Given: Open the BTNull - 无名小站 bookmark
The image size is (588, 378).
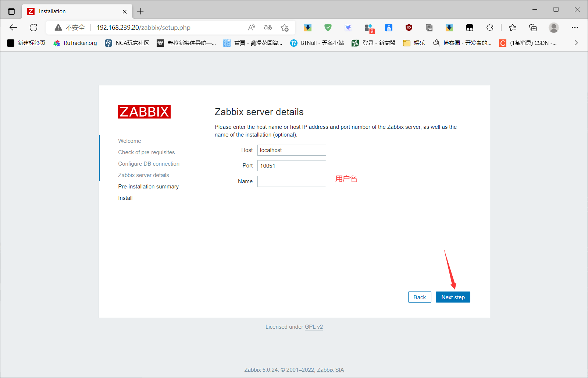Looking at the screenshot, I should pos(317,43).
